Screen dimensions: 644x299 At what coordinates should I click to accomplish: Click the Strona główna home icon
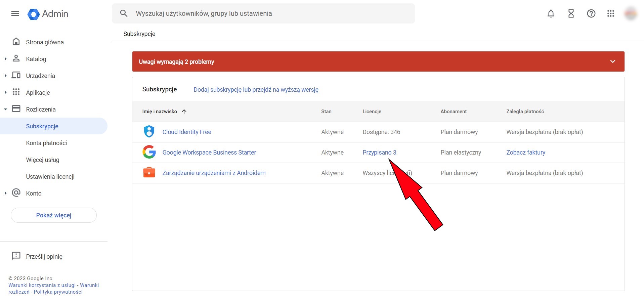(16, 42)
